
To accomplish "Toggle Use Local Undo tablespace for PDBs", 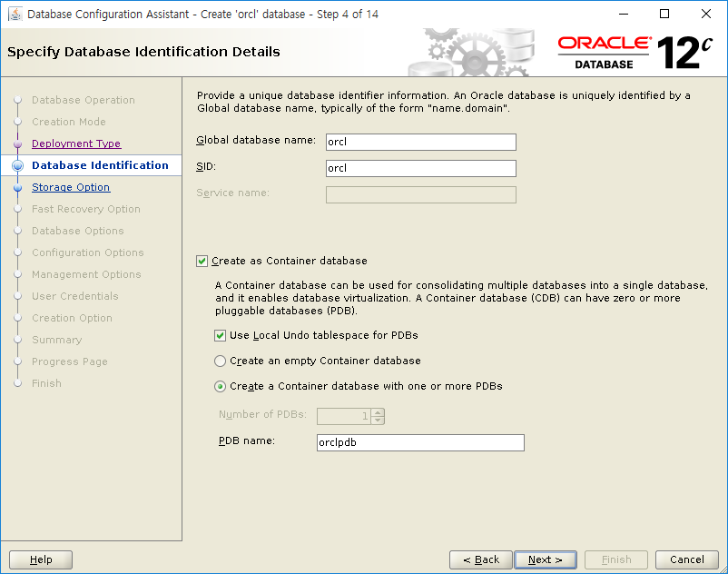I will click(220, 335).
